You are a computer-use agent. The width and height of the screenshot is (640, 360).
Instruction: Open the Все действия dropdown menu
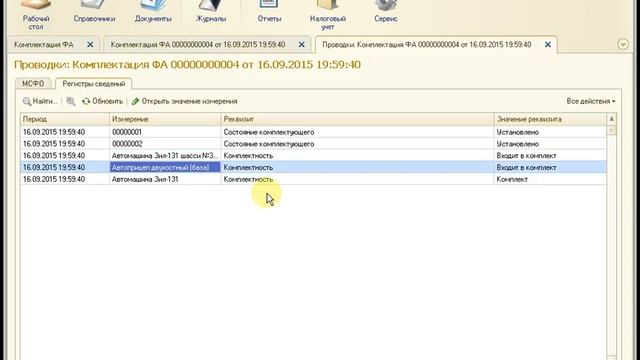(x=591, y=101)
